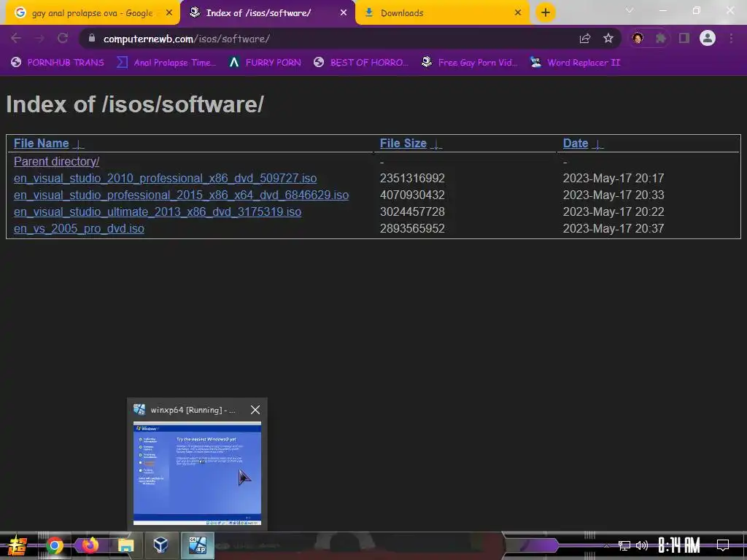Open the notification center icon
747x560 pixels.
(x=723, y=545)
